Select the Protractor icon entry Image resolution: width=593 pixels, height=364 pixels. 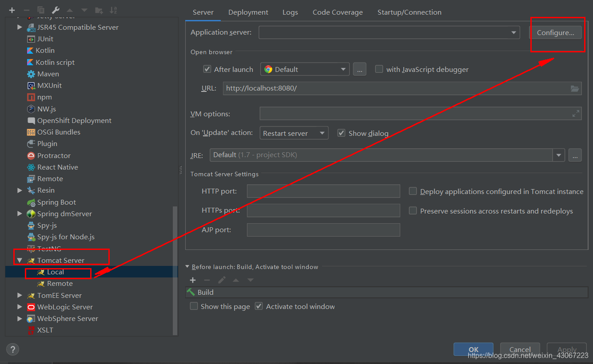[31, 156]
